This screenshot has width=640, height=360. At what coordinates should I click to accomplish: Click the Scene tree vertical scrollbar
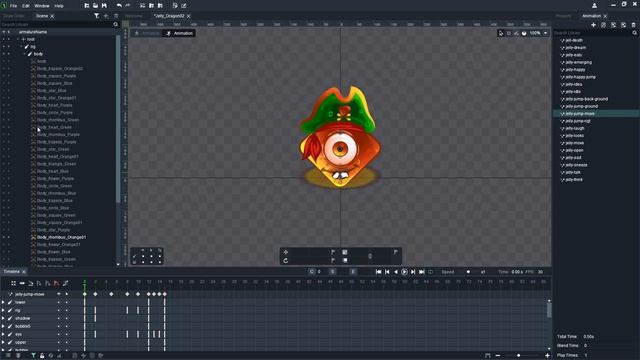point(118,118)
